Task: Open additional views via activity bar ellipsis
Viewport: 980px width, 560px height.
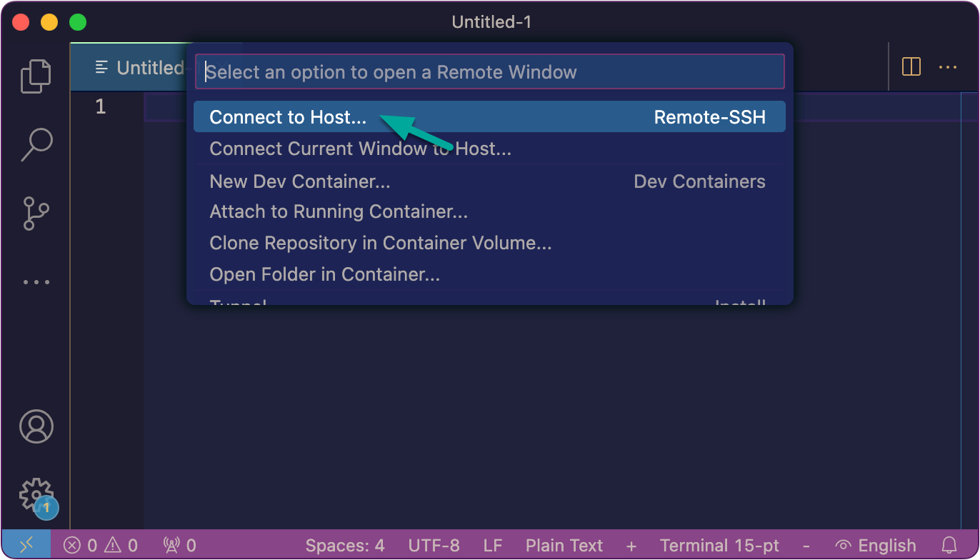Action: (36, 281)
